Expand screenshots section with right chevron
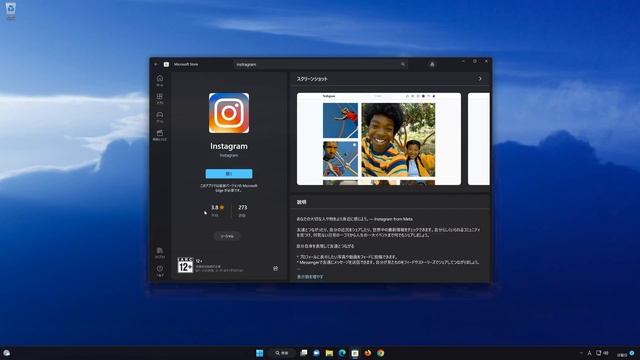The image size is (640, 360). [x=480, y=78]
